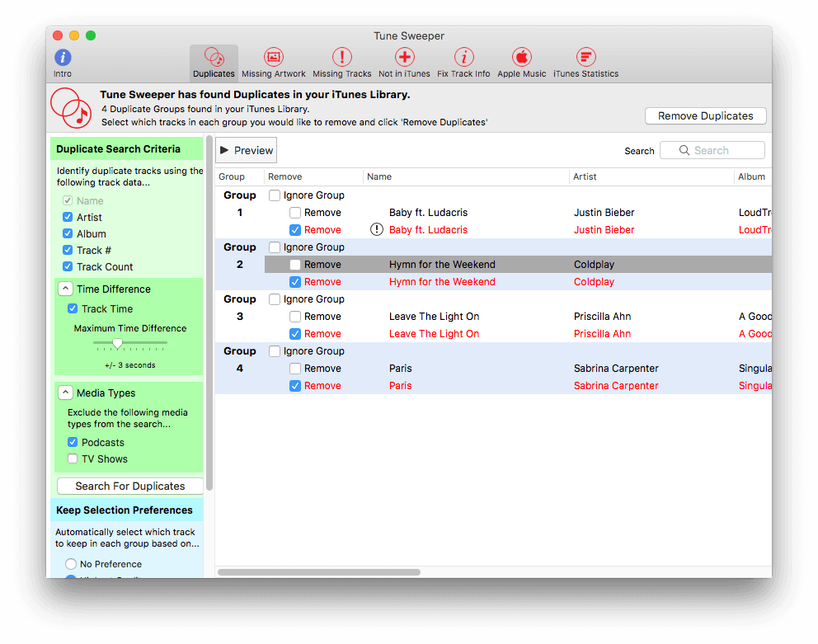Click the horizontal scrollbar under the track list

click(319, 572)
